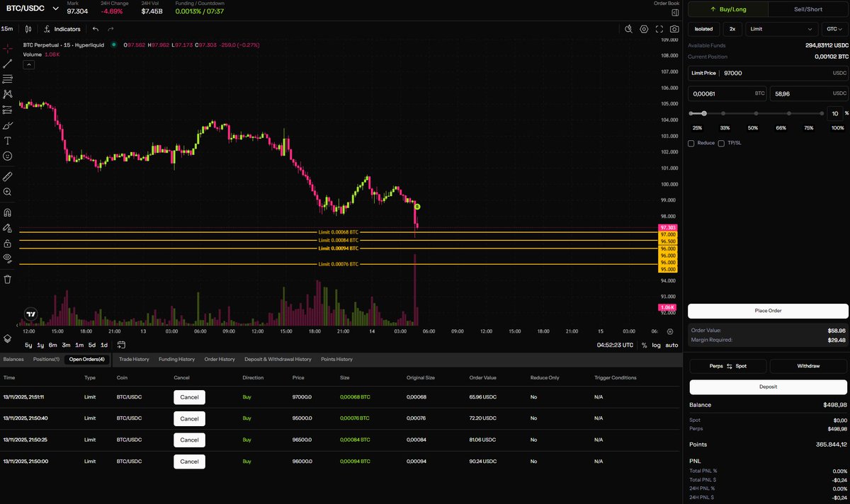Screen dimensions: 850x504
Task: Take a chart snapshot with camera icon
Action: pos(674,29)
